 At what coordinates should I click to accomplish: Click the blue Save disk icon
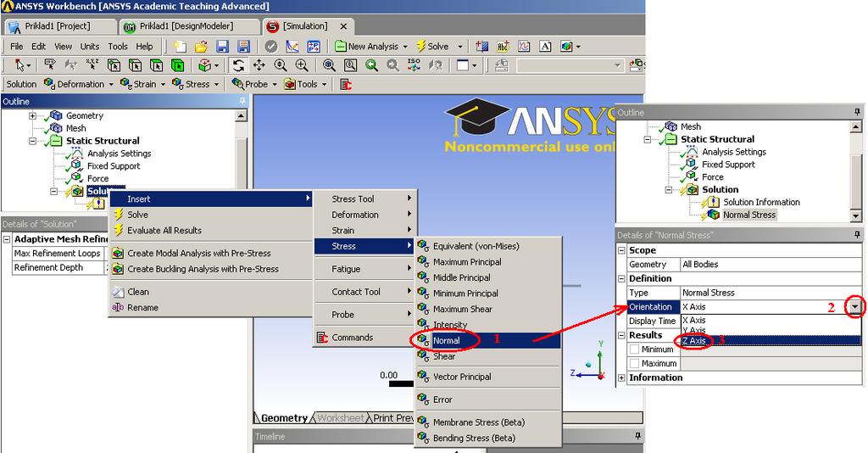tap(223, 47)
